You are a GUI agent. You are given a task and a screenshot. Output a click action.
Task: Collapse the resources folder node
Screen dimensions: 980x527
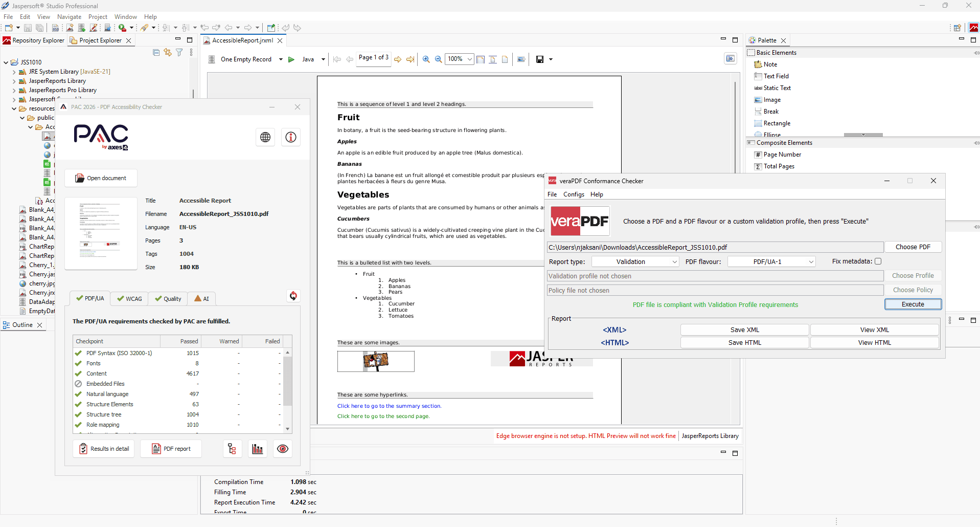pos(14,109)
